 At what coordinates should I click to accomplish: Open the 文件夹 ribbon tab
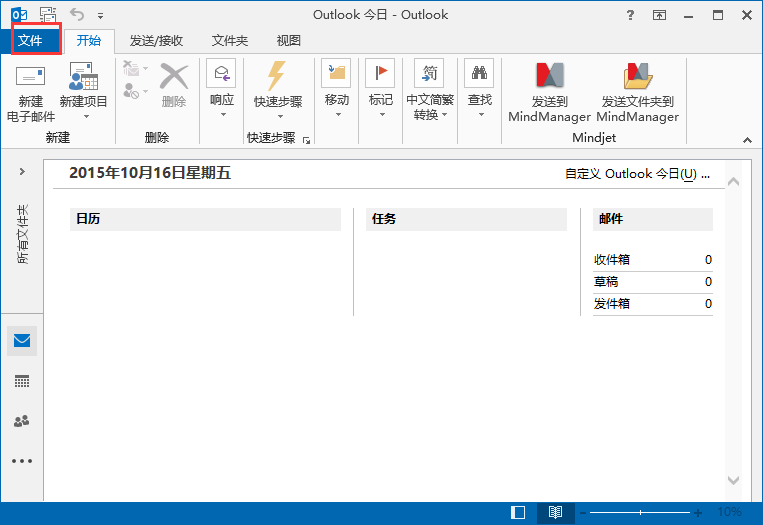230,40
